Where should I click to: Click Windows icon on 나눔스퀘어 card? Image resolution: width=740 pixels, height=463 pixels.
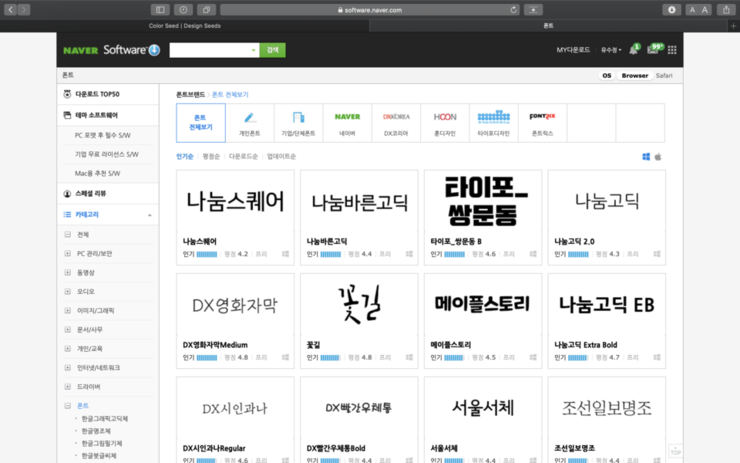click(286, 254)
